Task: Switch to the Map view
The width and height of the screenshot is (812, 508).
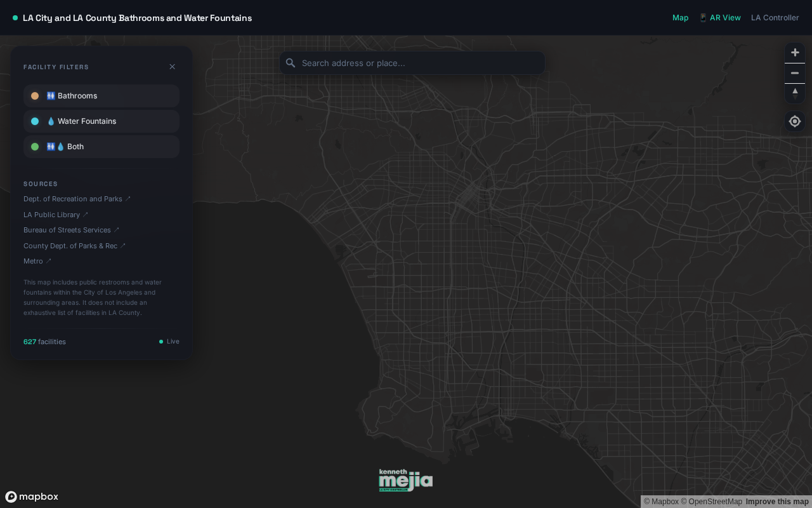Action: pyautogui.click(x=680, y=18)
